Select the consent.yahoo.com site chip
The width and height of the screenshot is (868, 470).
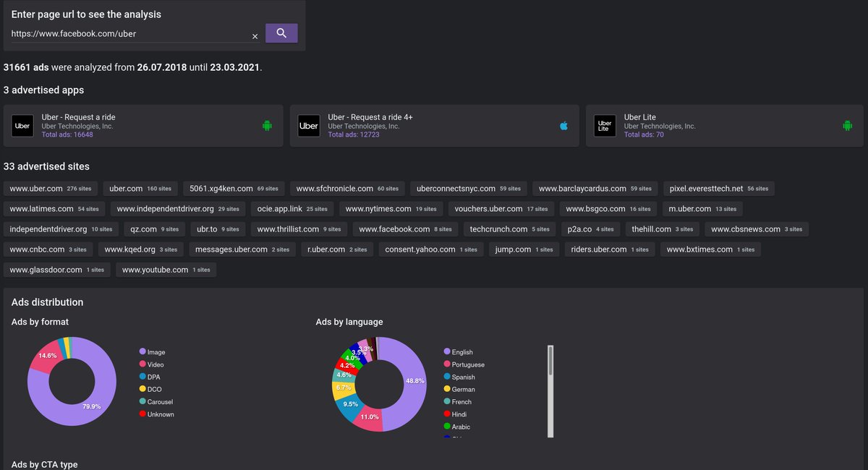(431, 249)
